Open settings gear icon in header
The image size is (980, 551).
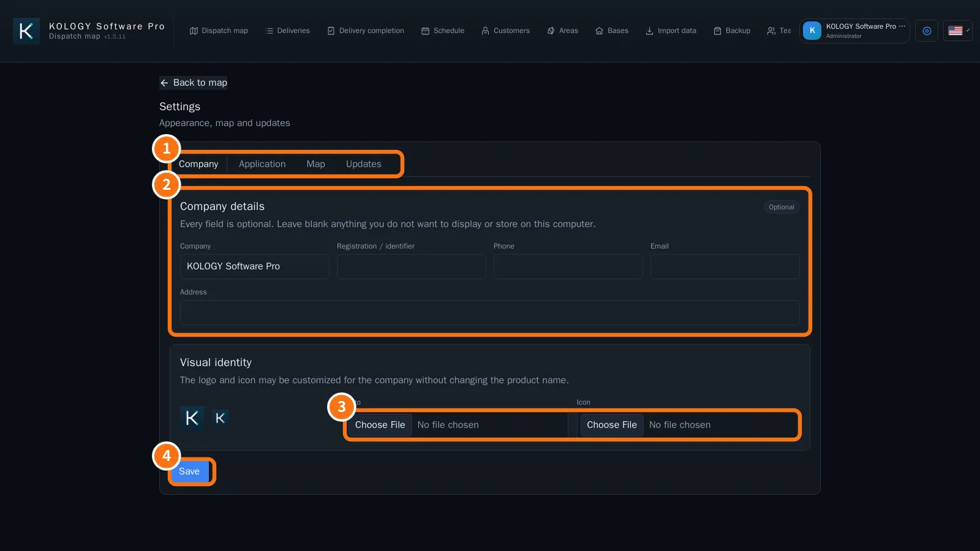tap(927, 31)
